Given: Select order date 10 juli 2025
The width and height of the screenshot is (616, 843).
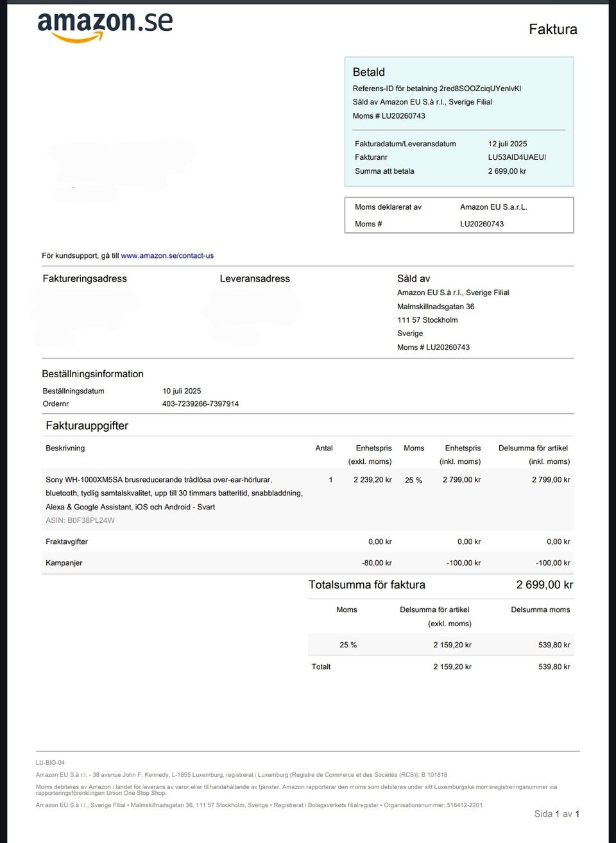Looking at the screenshot, I should tap(182, 391).
